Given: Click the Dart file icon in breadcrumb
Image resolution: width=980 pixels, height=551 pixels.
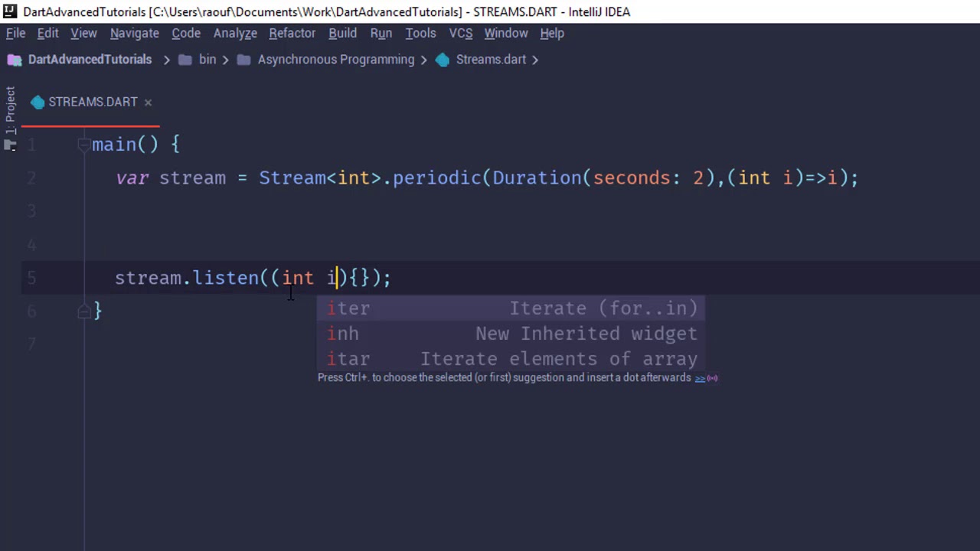Looking at the screenshot, I should [443, 60].
